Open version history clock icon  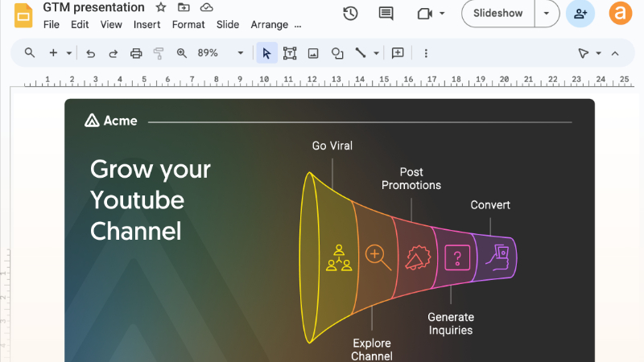(350, 14)
